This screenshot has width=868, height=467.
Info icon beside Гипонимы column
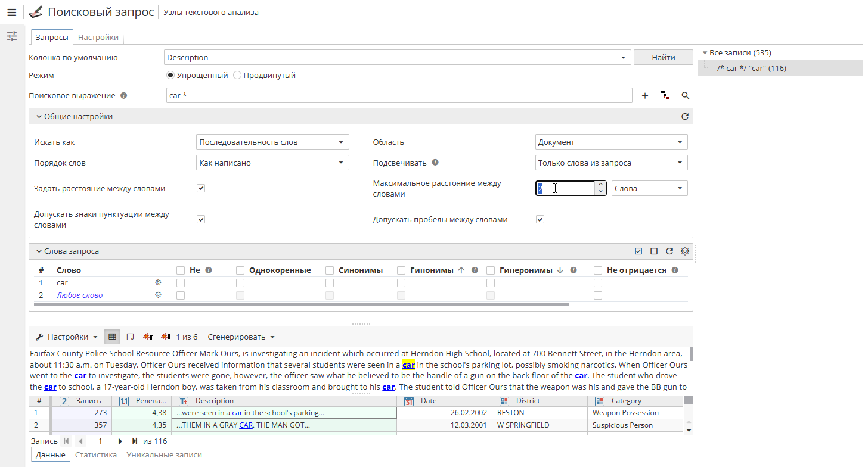tap(475, 270)
